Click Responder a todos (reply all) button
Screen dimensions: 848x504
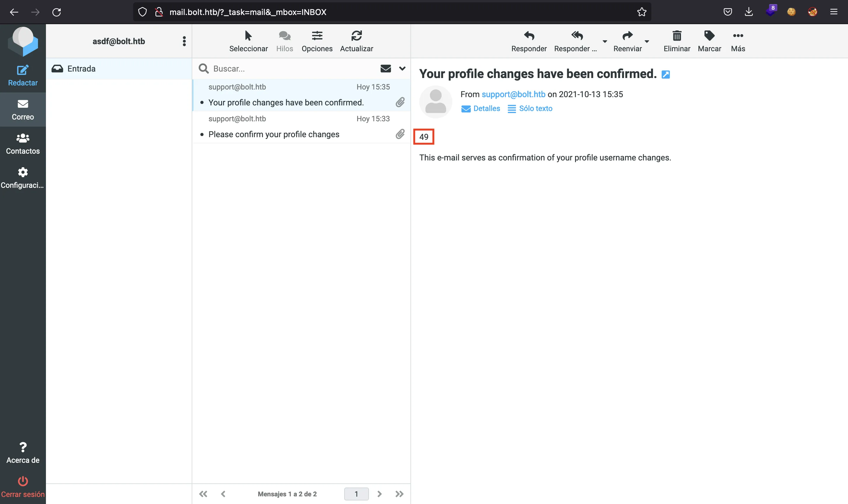pyautogui.click(x=576, y=42)
